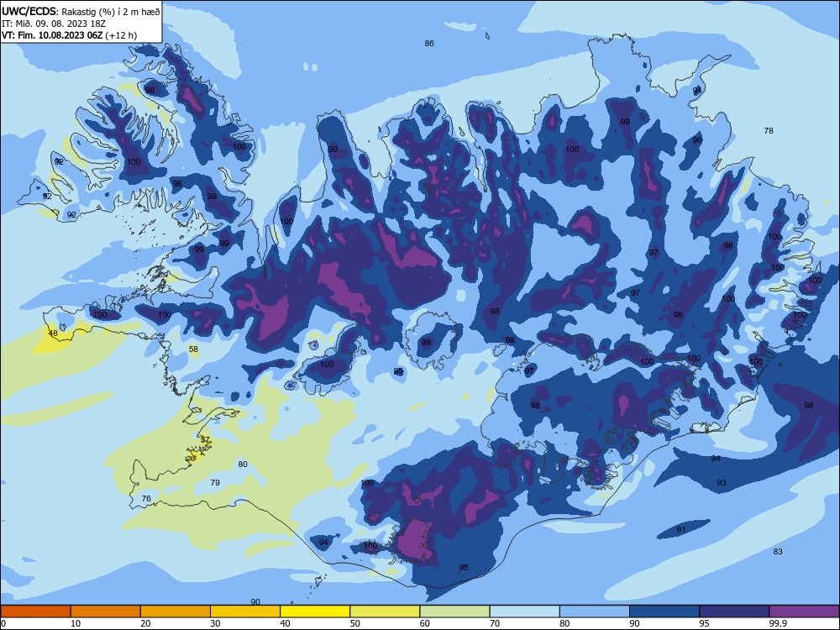
Task: Pick the medium blue 80–90 legend swatch
Action: [x=595, y=612]
